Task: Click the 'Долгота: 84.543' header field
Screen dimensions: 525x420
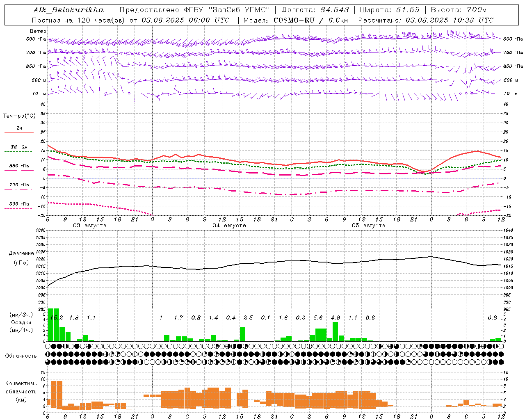Action: pyautogui.click(x=315, y=9)
